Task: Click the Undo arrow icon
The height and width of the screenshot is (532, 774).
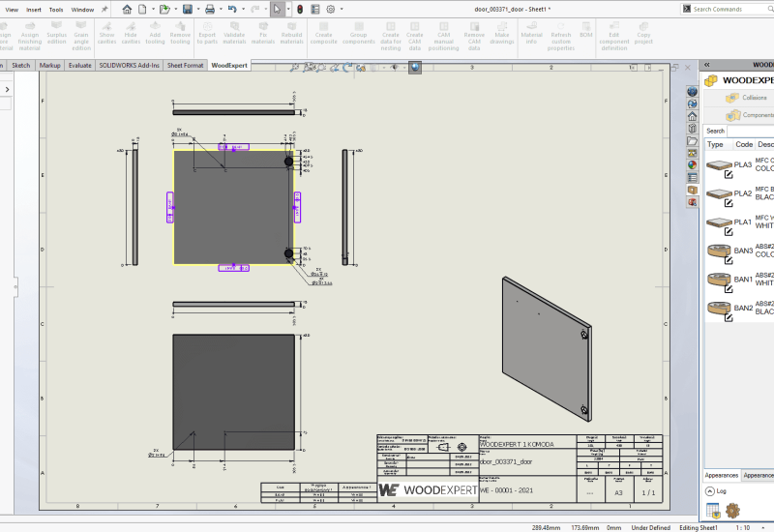Action: pyautogui.click(x=233, y=9)
